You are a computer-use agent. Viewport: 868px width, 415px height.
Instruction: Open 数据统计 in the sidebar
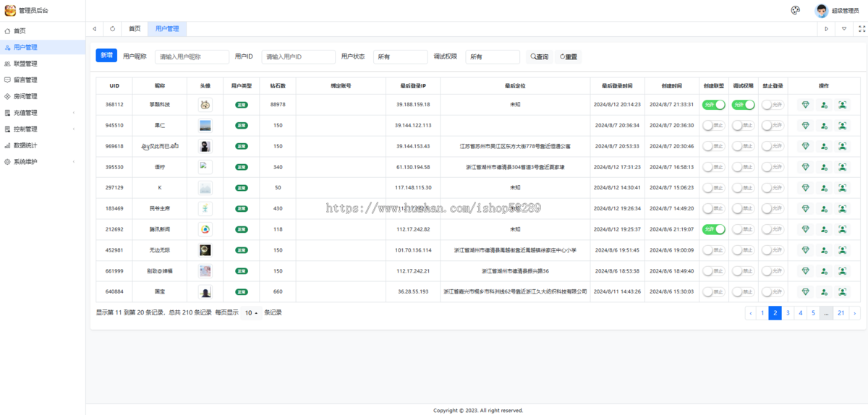[43, 145]
